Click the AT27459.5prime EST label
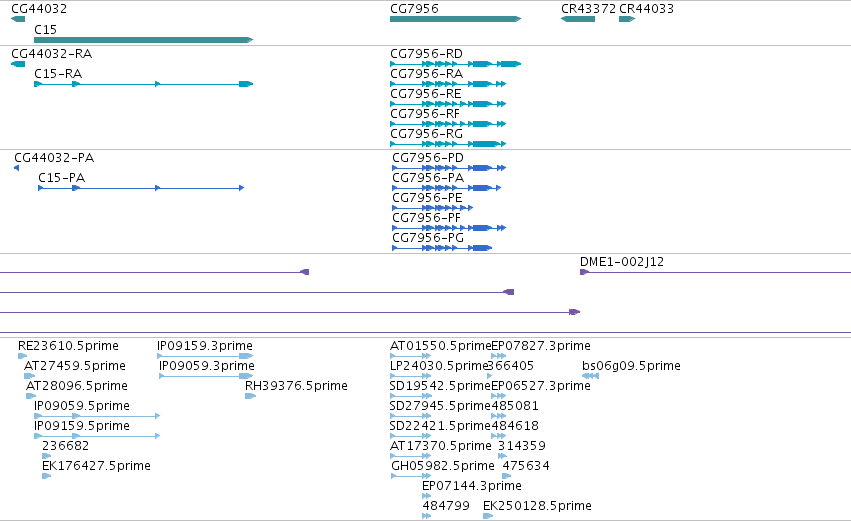 point(75,366)
